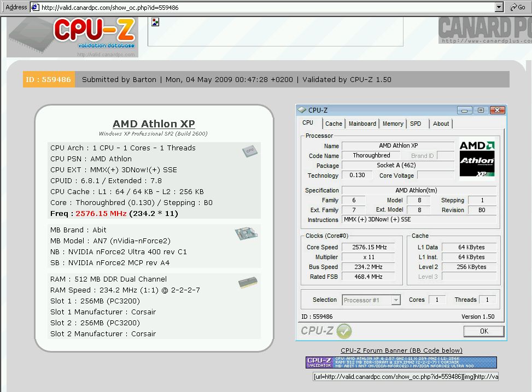Click the Package Socket A (462) field
Image resolution: width=532 pixels, height=392 pixels.
coord(397,165)
